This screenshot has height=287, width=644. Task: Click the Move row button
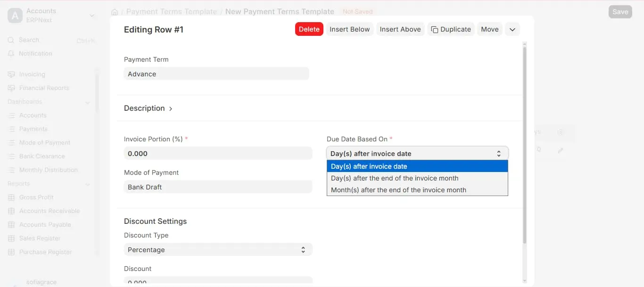(x=490, y=29)
